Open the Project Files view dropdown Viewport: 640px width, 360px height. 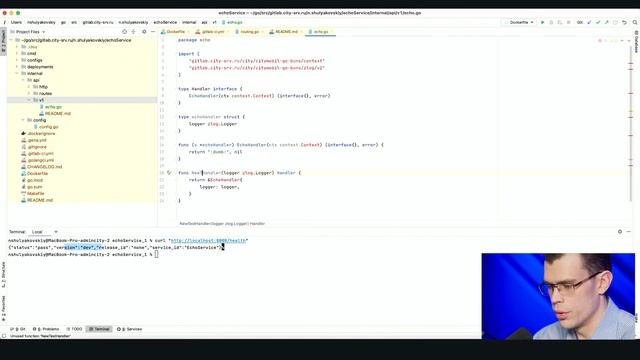28,31
